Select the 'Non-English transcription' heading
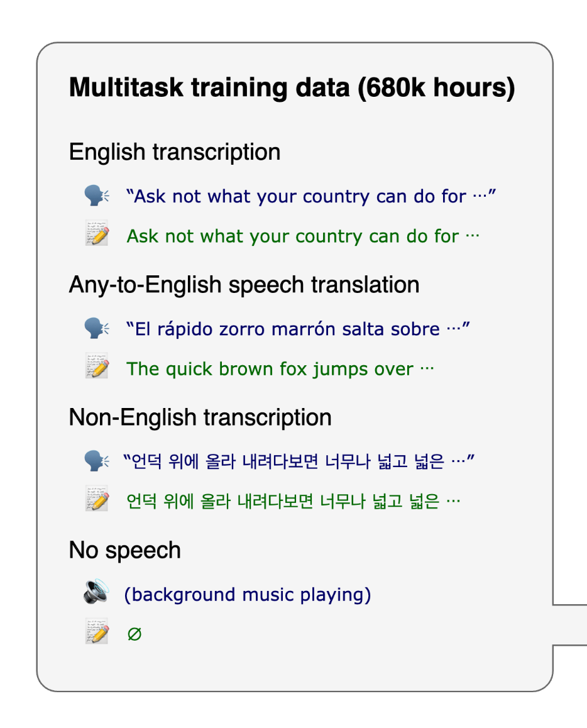Image resolution: width=587 pixels, height=728 pixels. [x=200, y=417]
